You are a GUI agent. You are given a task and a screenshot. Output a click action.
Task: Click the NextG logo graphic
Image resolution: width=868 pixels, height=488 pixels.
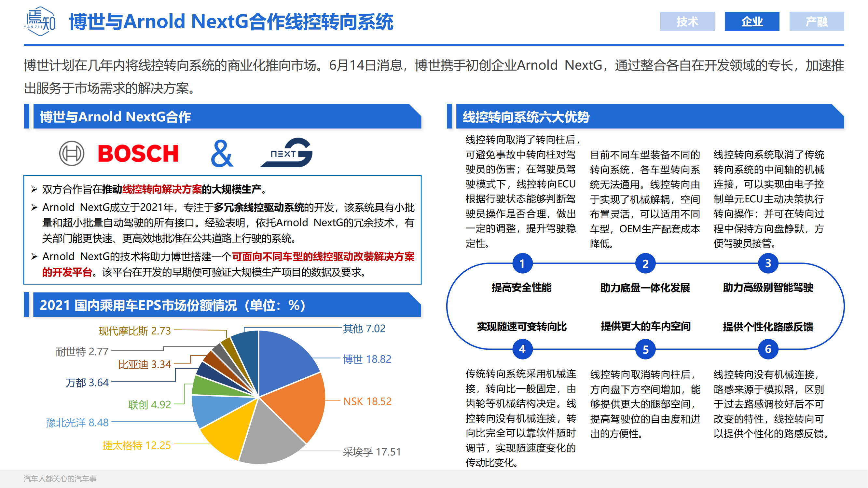point(286,152)
